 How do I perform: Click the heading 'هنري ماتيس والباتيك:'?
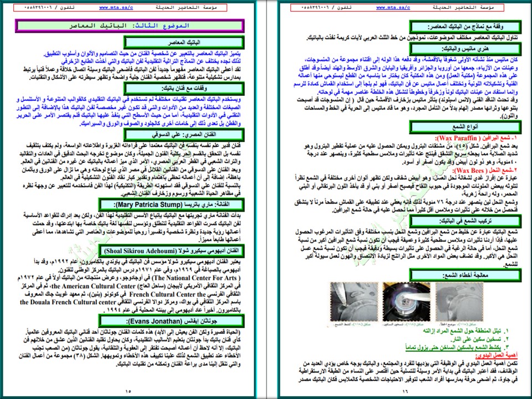pyautogui.click(x=465, y=49)
